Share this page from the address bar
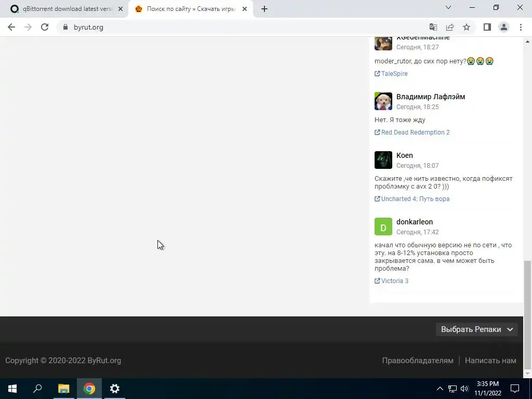The height and width of the screenshot is (399, 532). point(450,27)
